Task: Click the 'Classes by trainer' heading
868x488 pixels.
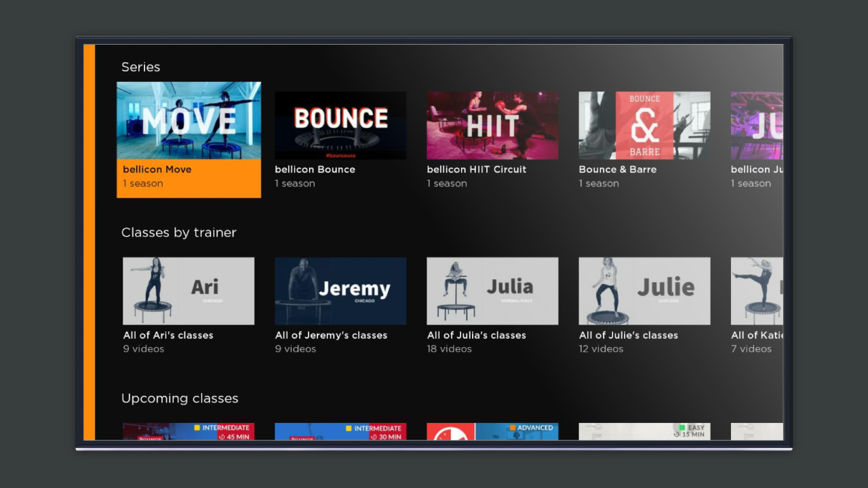Action: pos(179,232)
